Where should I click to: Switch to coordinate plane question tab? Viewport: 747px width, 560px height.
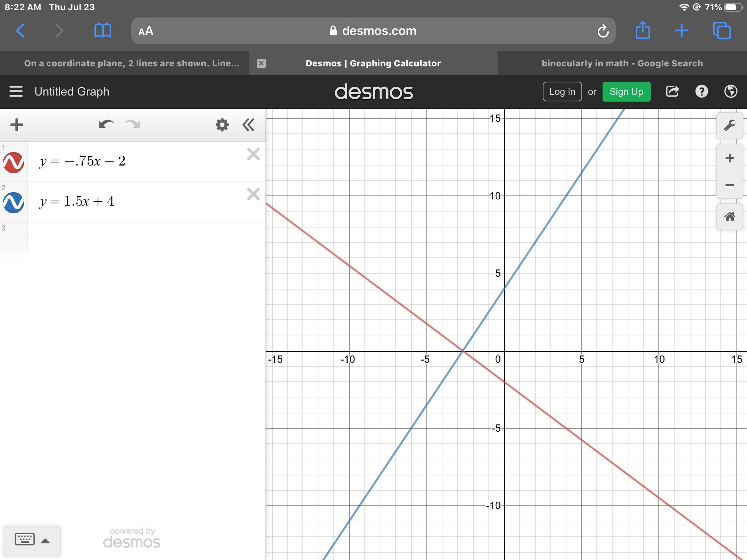tap(132, 63)
